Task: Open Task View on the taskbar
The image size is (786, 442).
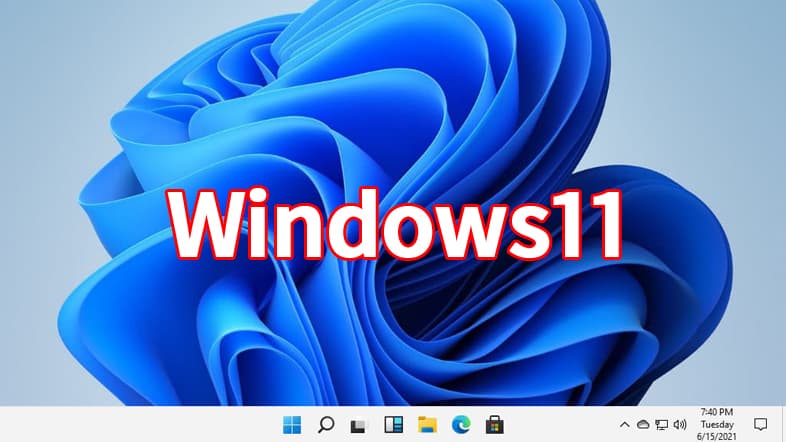Action: pyautogui.click(x=359, y=425)
